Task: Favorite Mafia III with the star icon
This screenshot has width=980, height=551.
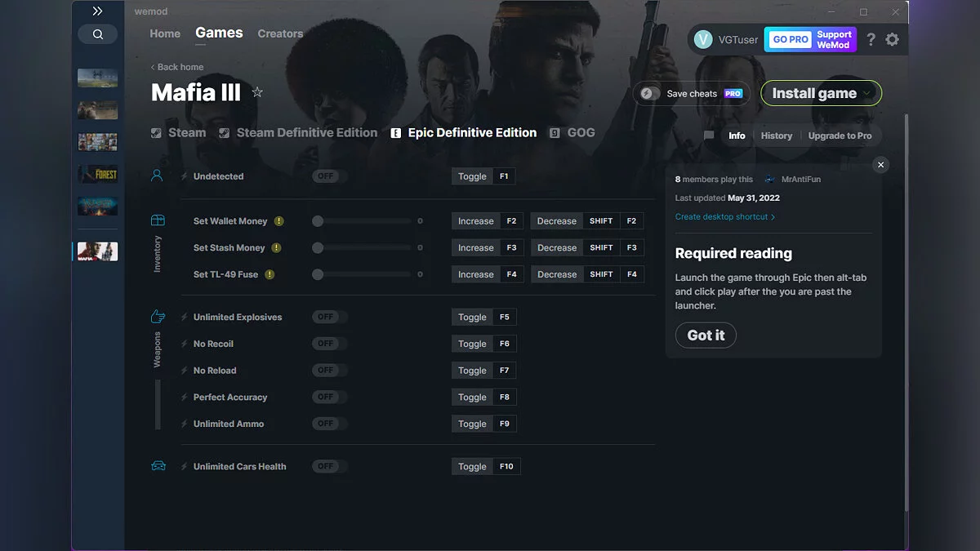Action: coord(257,92)
